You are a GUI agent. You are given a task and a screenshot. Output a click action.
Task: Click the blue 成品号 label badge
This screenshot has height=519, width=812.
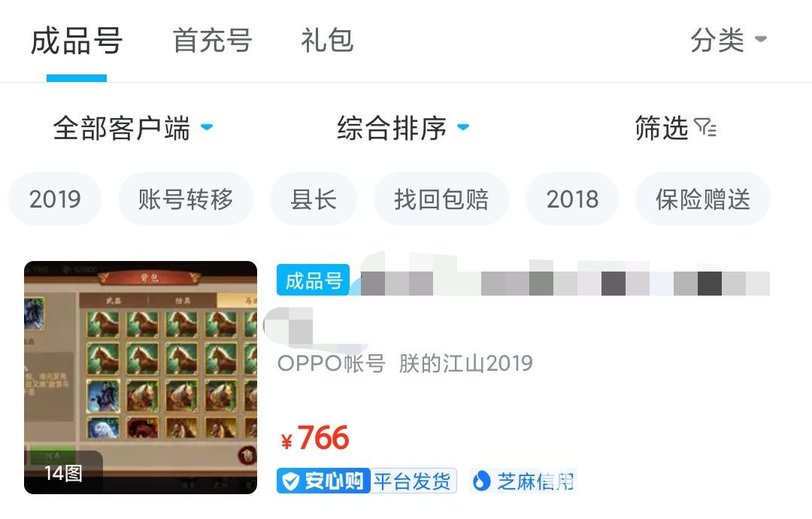(x=314, y=281)
